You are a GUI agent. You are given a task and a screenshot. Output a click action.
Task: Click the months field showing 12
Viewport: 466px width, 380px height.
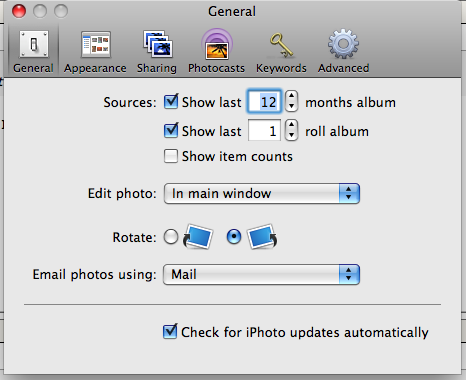[x=264, y=101]
